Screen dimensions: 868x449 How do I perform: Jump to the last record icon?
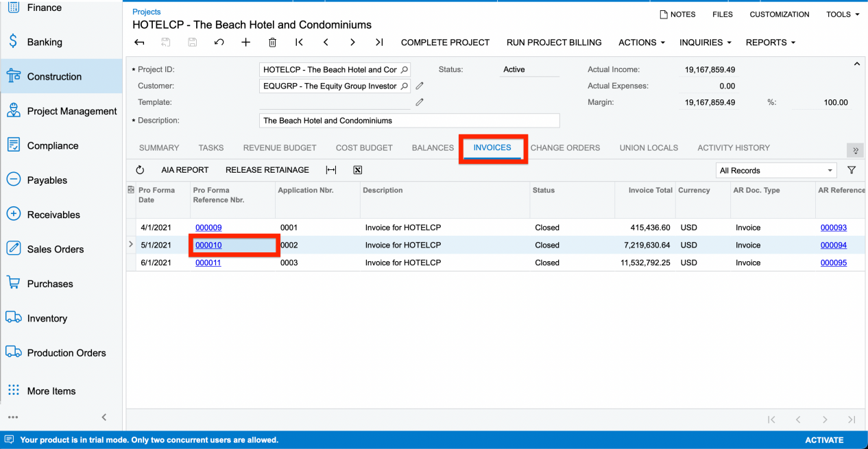click(x=378, y=42)
